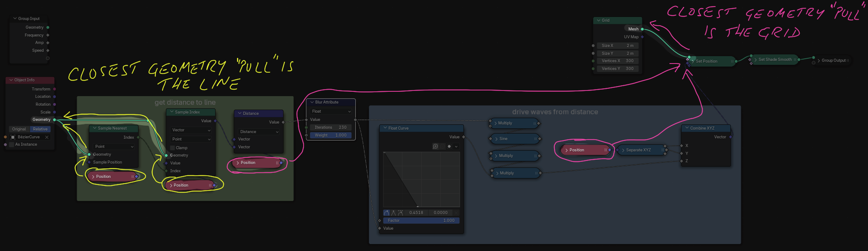The width and height of the screenshot is (868, 251).
Task: Enable the Clamp checkbox in Sample Index
Action: (x=172, y=148)
